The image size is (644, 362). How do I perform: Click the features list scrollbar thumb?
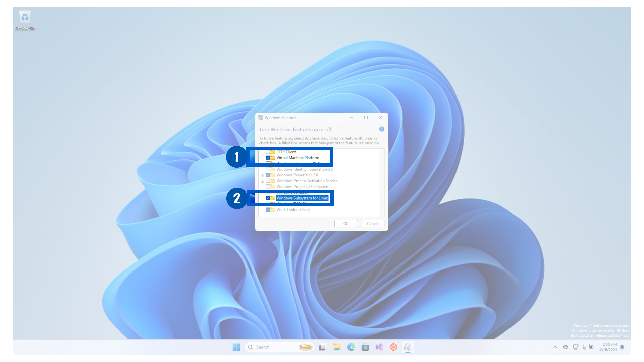[382, 202]
